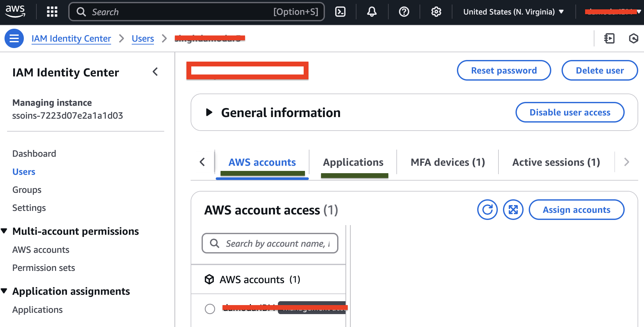Click the expand view icon beside refresh
The width and height of the screenshot is (644, 327).
pyautogui.click(x=513, y=210)
